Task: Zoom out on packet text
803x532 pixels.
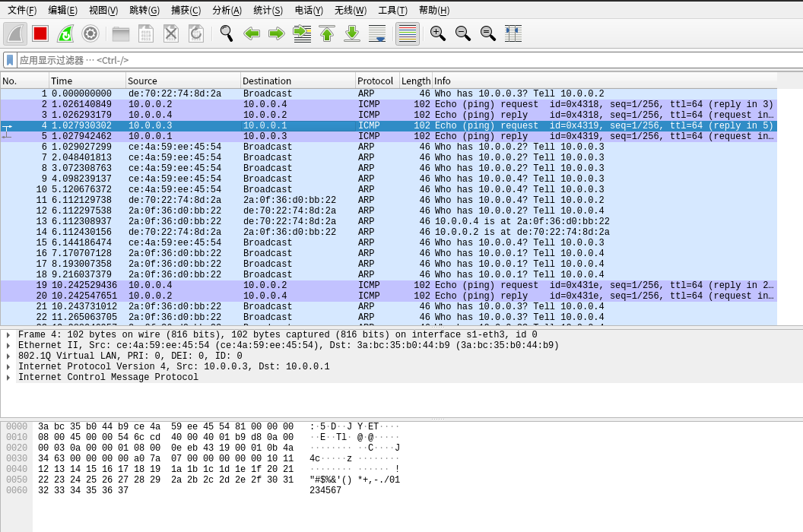Action: coord(463,33)
